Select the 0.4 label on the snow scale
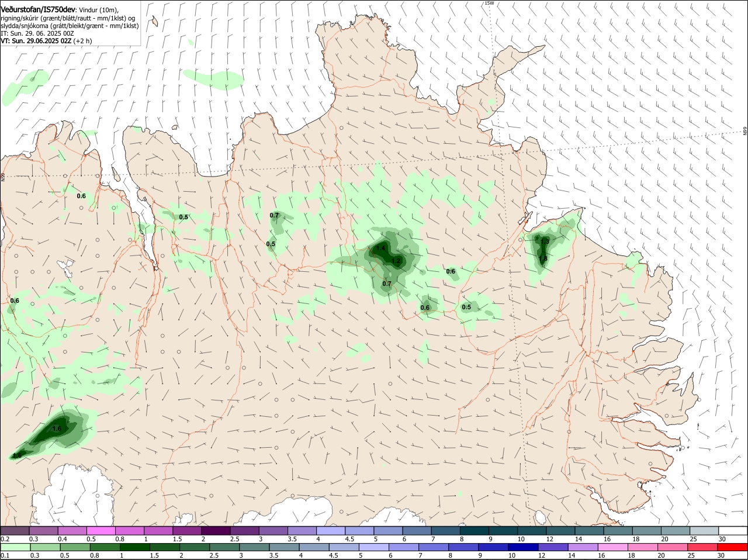This screenshot has width=748, height=560. click(x=63, y=538)
